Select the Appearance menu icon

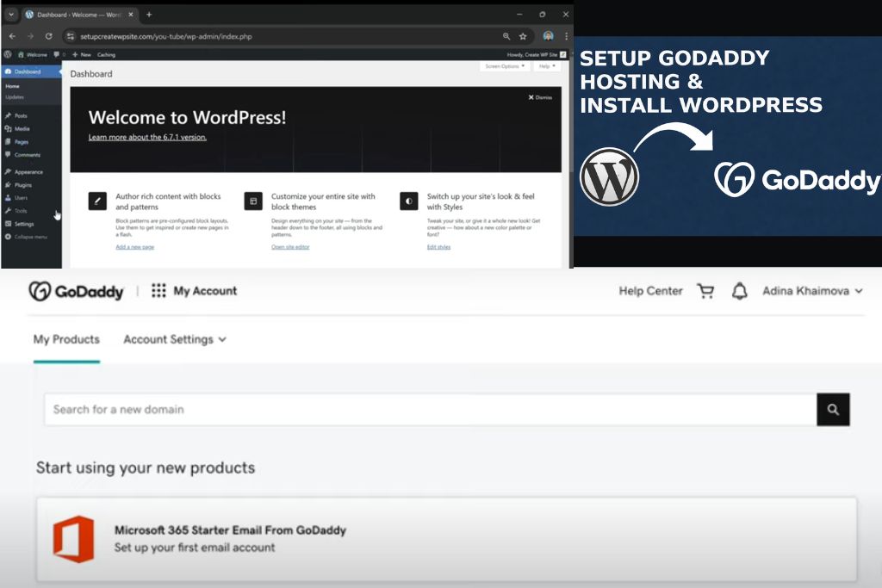(x=8, y=171)
